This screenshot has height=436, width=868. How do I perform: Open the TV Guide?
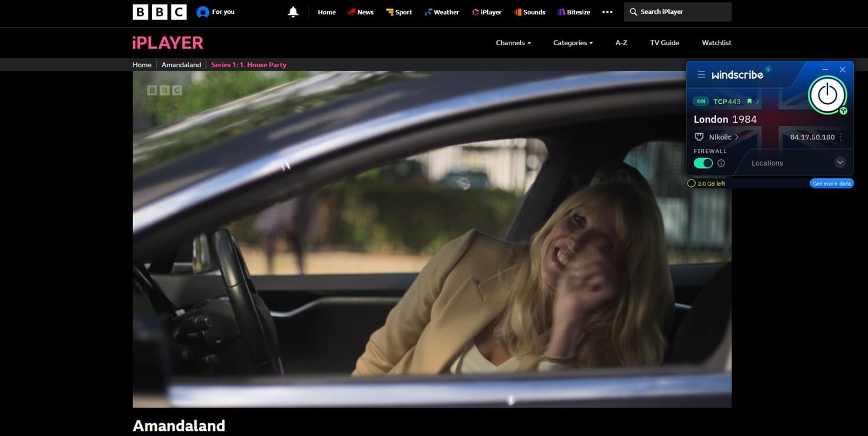point(664,43)
